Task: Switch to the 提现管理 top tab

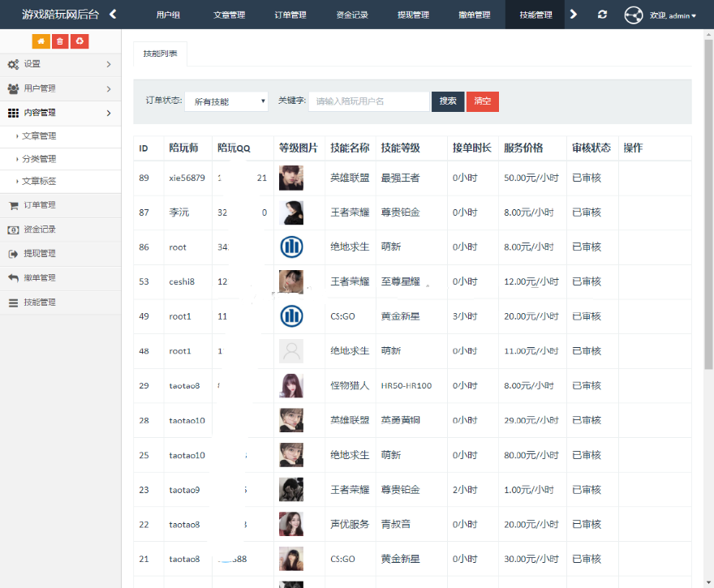Action: 415,15
